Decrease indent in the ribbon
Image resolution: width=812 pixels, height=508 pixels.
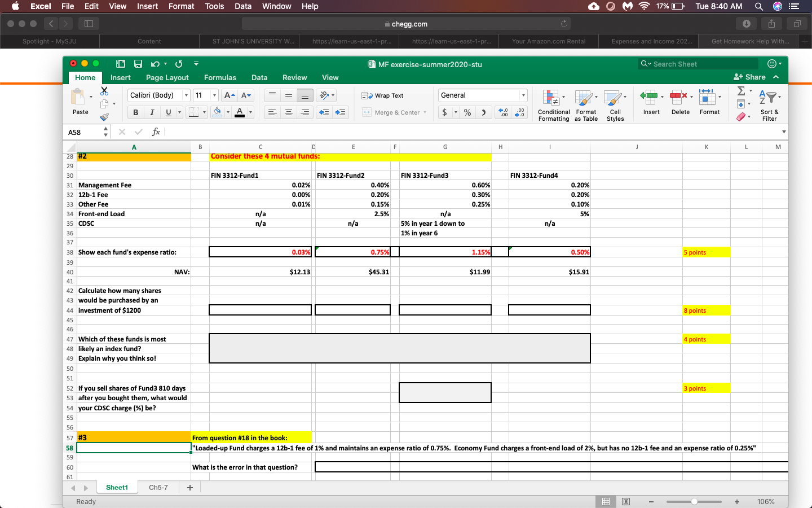coord(324,112)
